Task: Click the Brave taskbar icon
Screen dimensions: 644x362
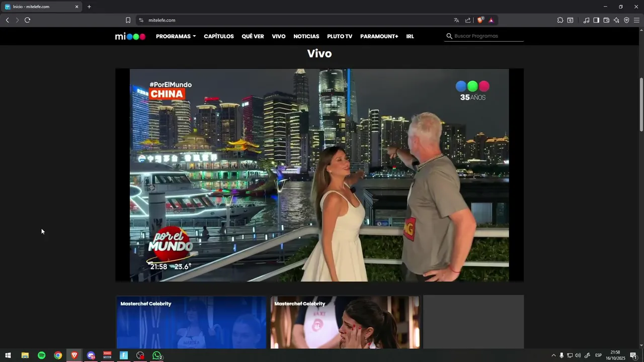Action: click(x=74, y=355)
